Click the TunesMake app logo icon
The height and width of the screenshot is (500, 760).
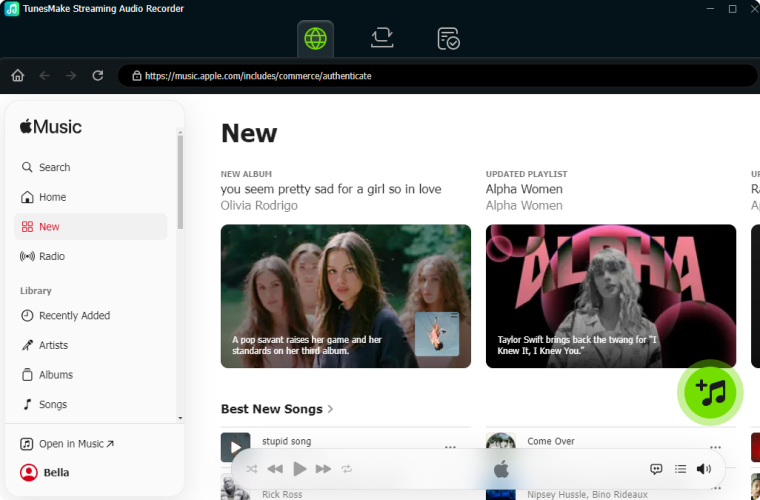(x=12, y=9)
